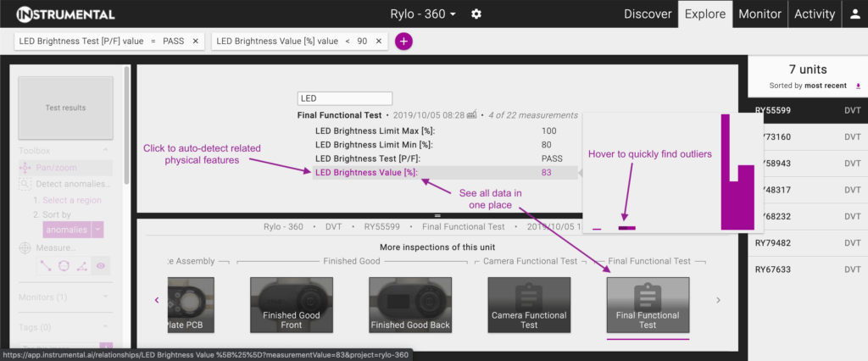Click the sorted by most recent label
Viewport: 868px width, 361px height.
808,86
